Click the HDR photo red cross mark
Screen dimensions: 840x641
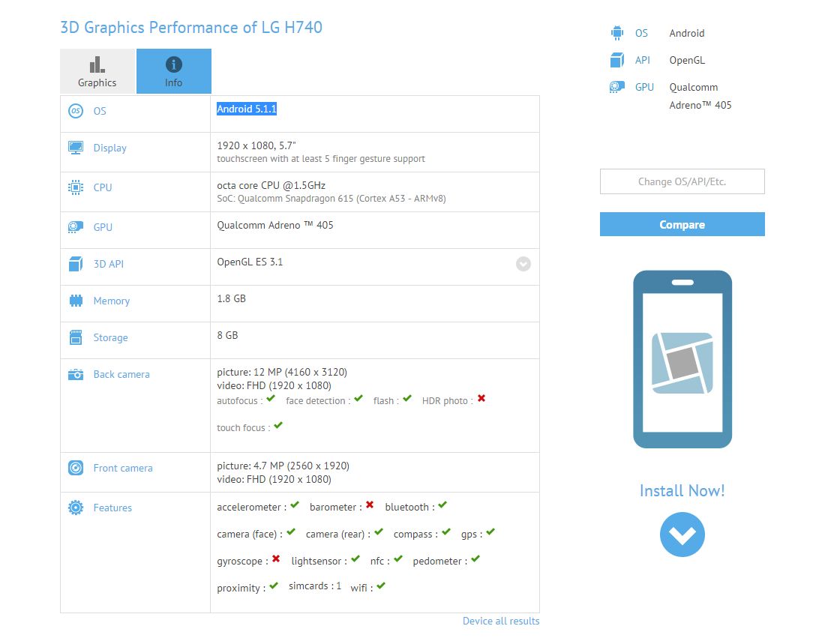[481, 398]
